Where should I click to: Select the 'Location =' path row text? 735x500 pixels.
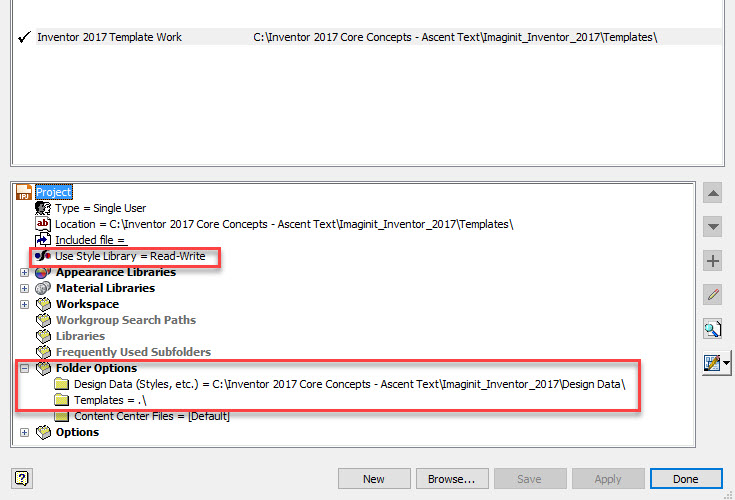284,224
